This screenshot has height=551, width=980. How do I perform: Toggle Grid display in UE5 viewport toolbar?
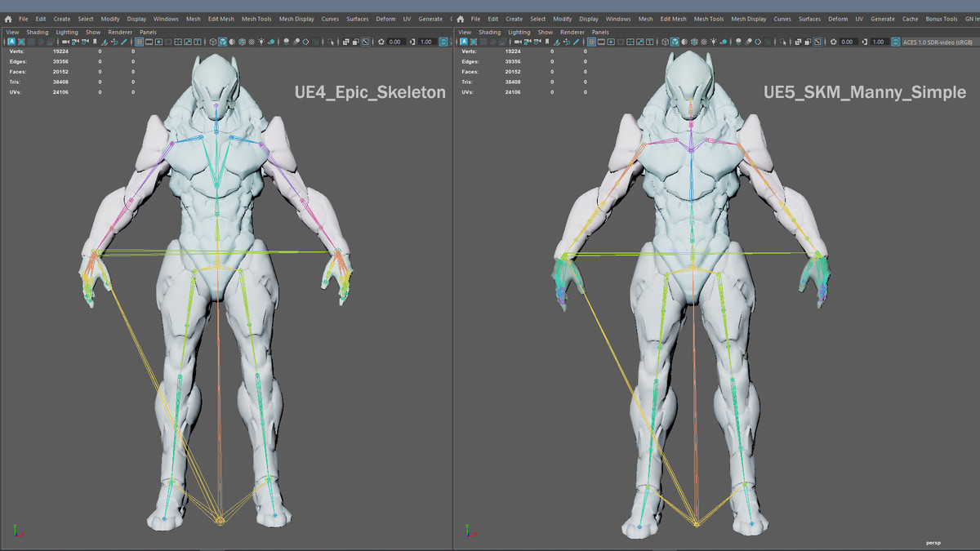591,42
